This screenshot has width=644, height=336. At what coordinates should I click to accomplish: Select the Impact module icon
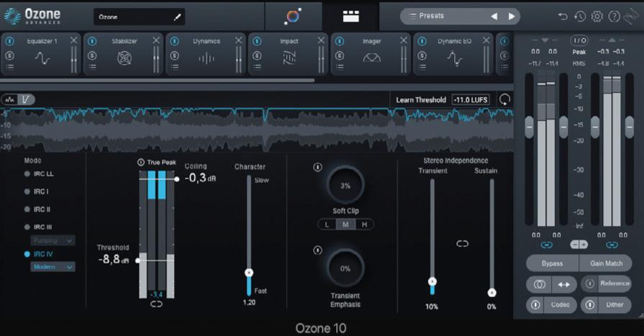(x=289, y=58)
